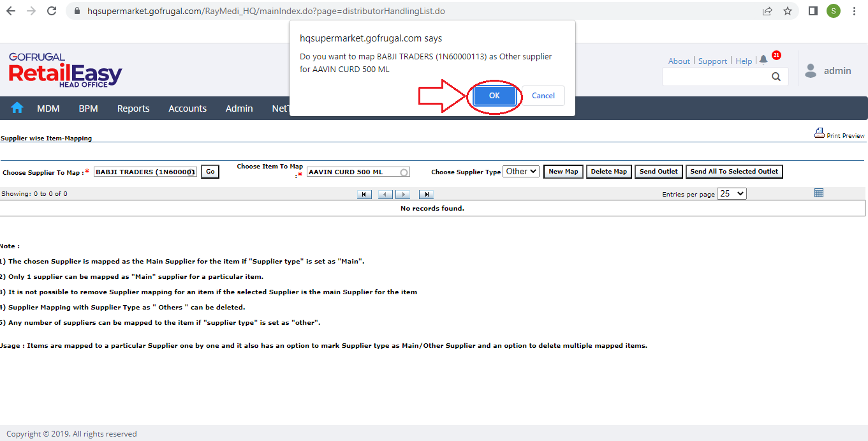The image size is (868, 441).
Task: Click the browser back arrow
Action: [x=11, y=11]
